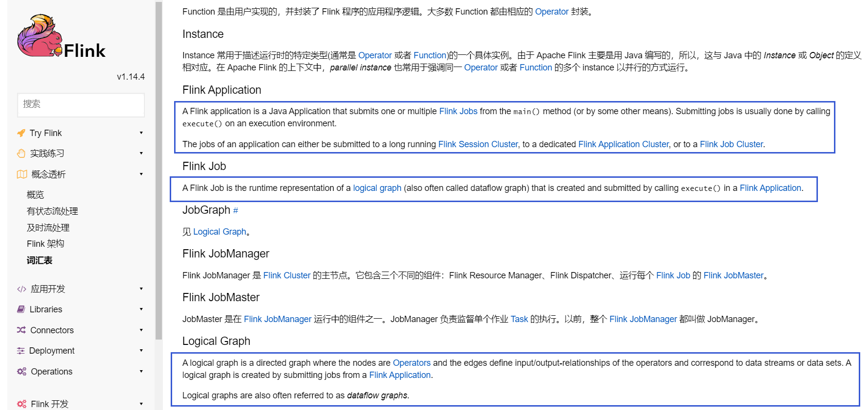This screenshot has height=410, width=868.
Task: Expand the 实践练习 section arrow
Action: pos(141,154)
